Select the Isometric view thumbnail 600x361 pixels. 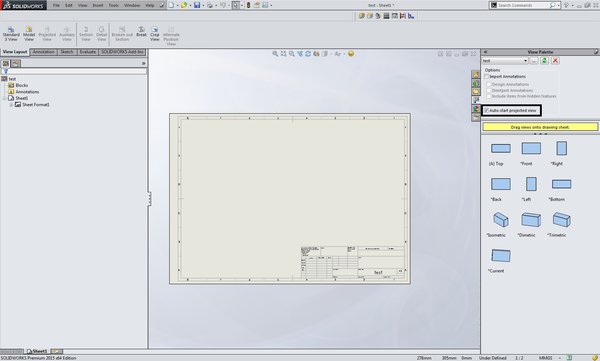point(501,220)
